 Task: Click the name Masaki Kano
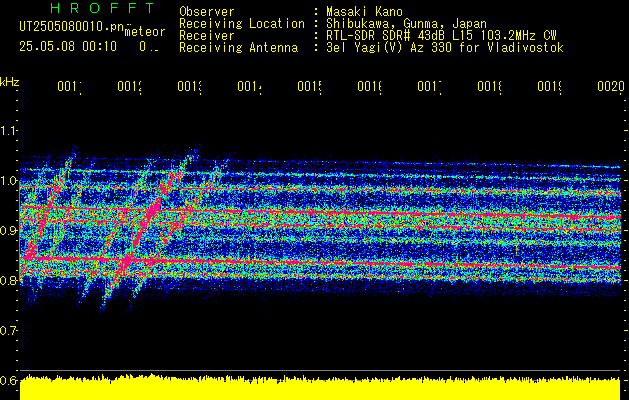click(364, 11)
